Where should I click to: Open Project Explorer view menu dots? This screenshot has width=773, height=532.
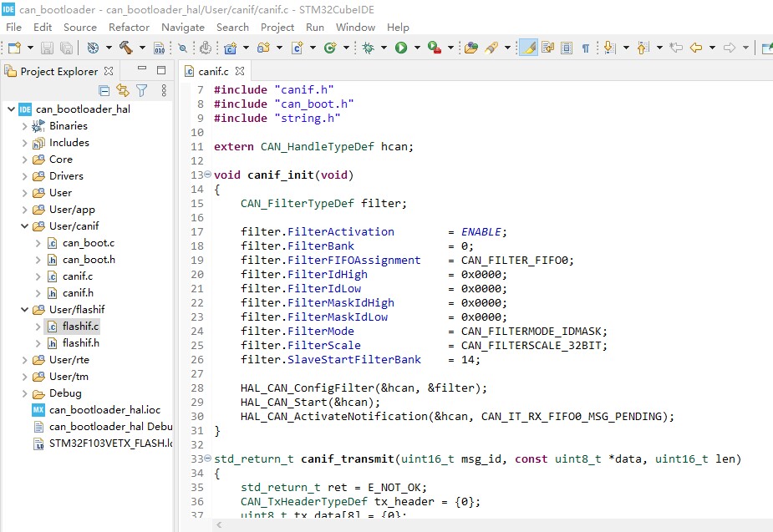point(164,91)
